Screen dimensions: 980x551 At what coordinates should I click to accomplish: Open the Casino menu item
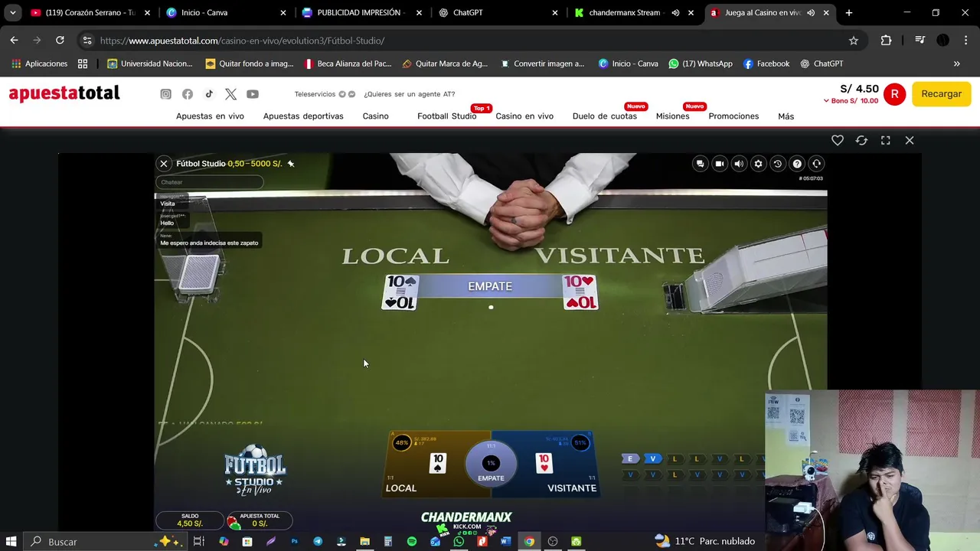point(375,116)
